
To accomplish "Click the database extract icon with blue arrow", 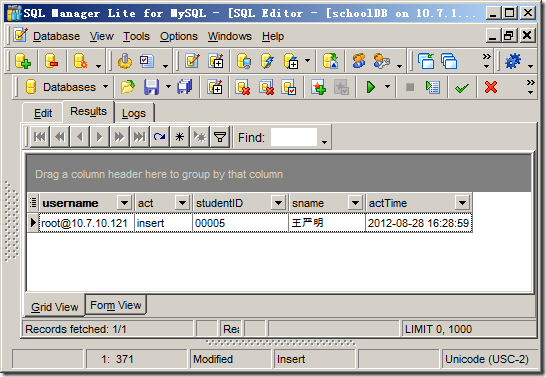I will [x=330, y=61].
